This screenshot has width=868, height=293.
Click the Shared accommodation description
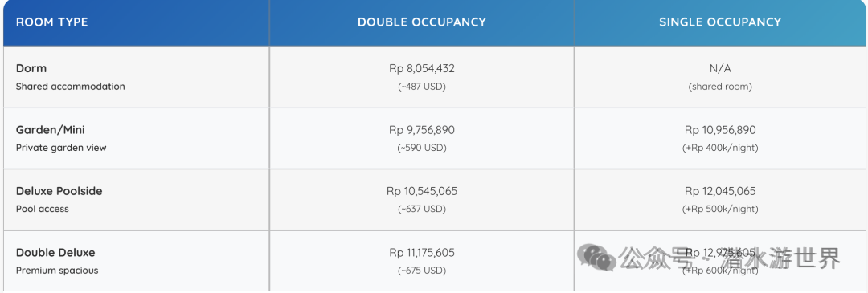(70, 87)
